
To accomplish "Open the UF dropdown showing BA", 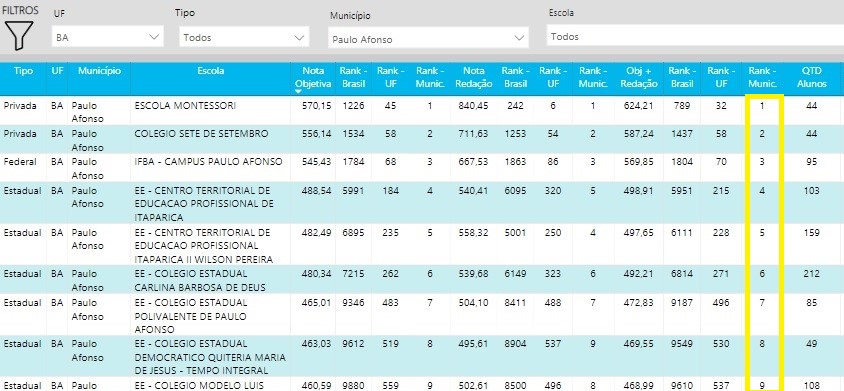I will 108,37.
